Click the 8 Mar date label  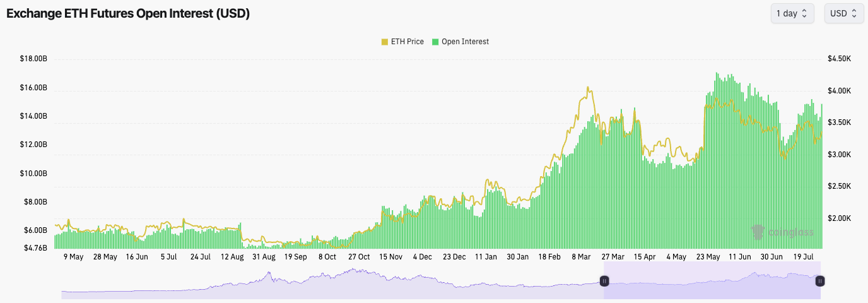click(x=581, y=257)
